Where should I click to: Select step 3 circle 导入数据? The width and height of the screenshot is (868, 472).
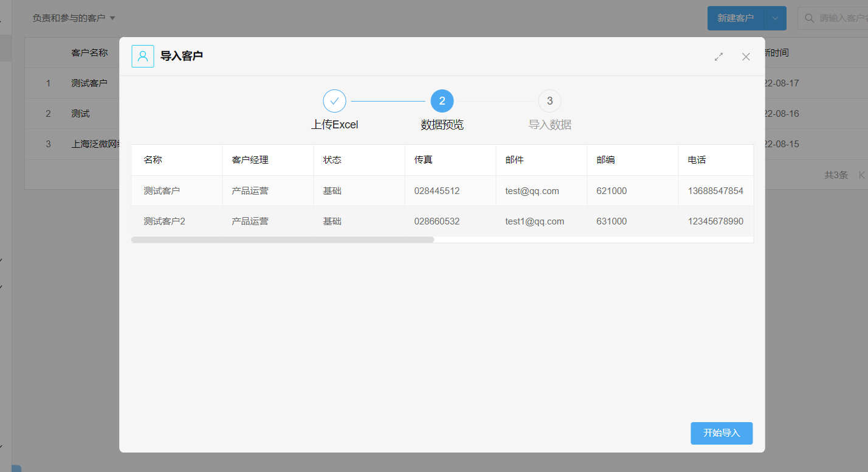coord(549,101)
